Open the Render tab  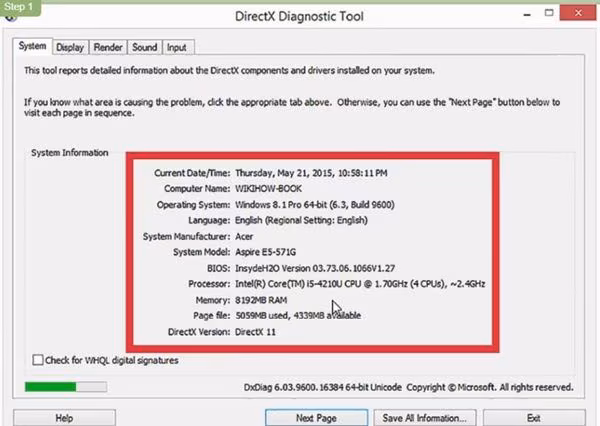pos(108,47)
